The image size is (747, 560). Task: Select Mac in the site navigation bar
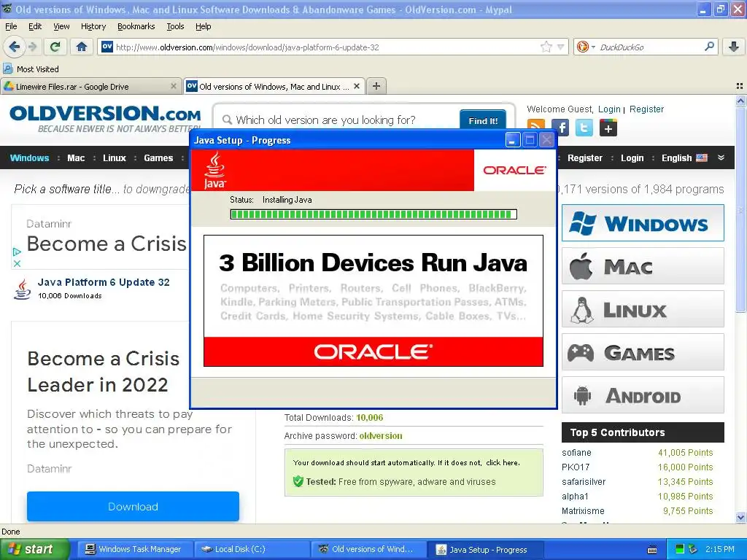click(x=76, y=158)
